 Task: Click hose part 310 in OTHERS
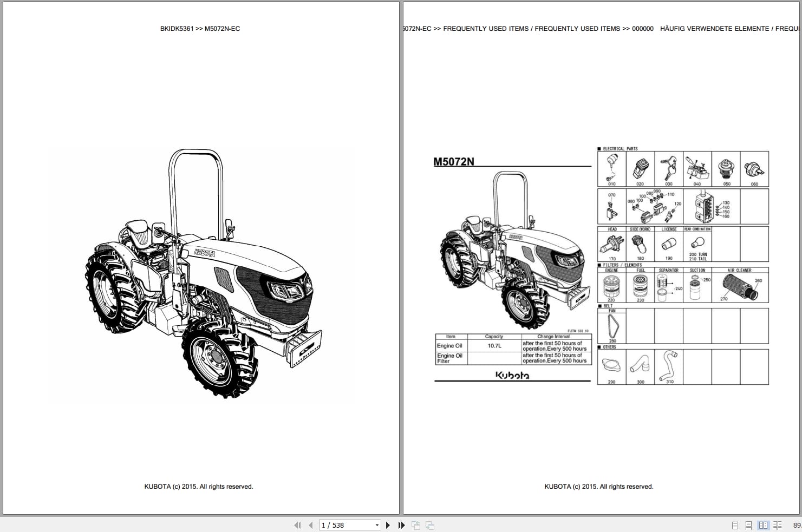(669, 366)
